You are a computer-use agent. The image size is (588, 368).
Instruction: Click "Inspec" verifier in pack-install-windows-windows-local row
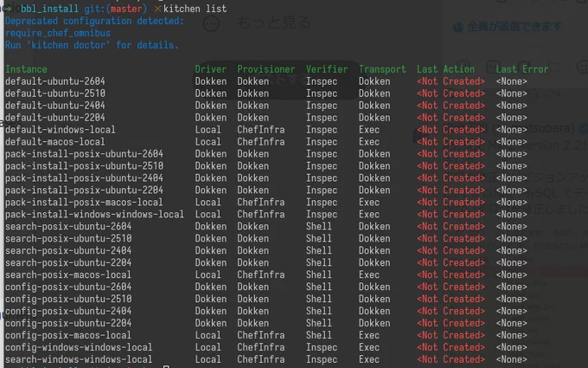[x=322, y=214]
